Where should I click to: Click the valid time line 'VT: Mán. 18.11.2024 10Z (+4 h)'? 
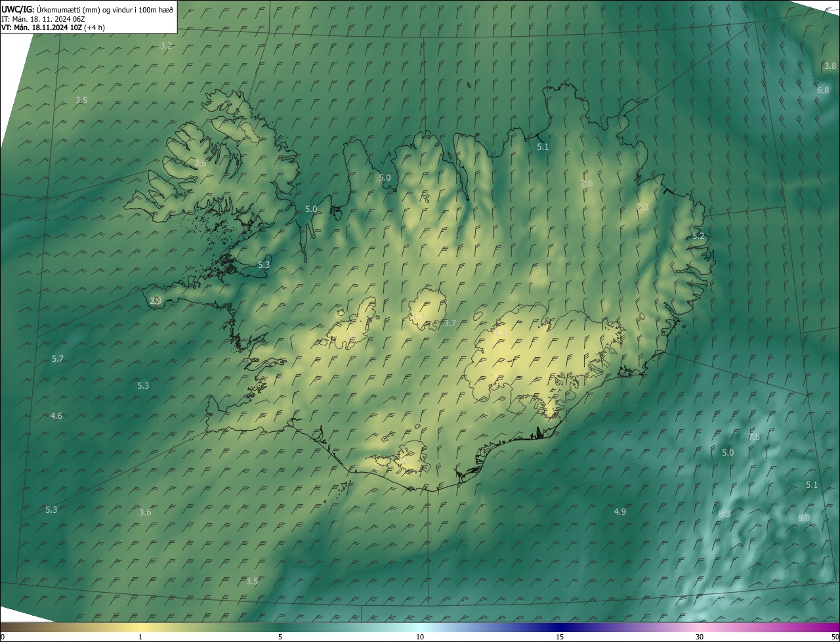(53, 28)
